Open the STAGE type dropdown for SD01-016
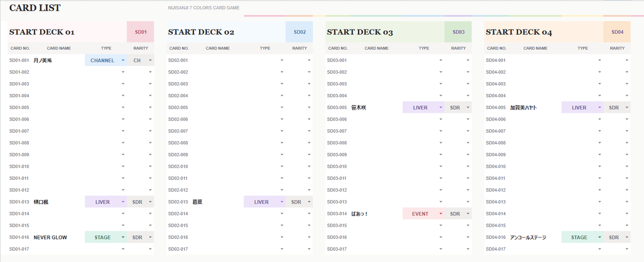 [106, 237]
